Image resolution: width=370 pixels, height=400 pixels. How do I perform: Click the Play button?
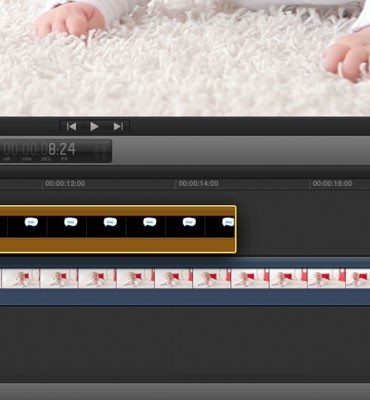click(94, 127)
